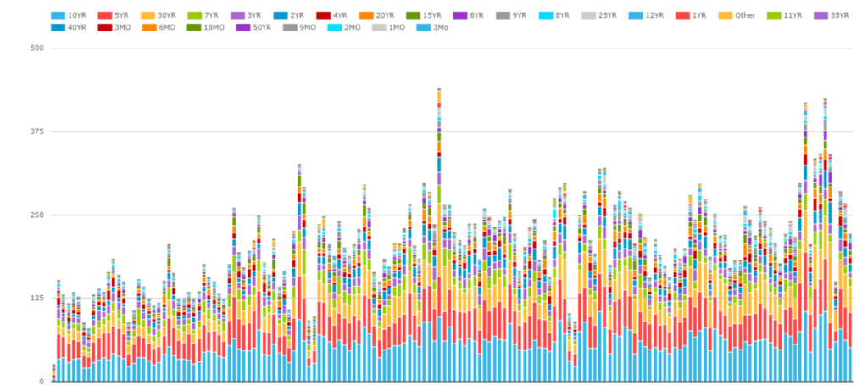Viewport: 868px width, 386px height.
Task: Click the 0 y-axis label
Action: (x=41, y=382)
